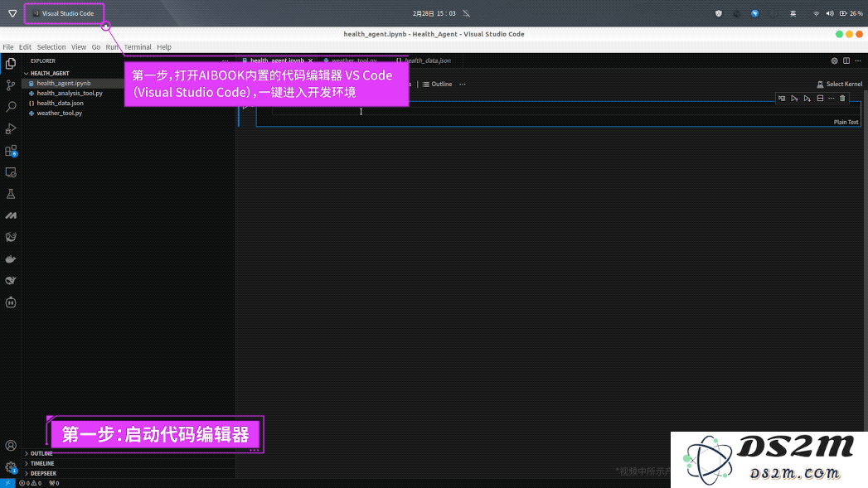Image resolution: width=868 pixels, height=488 pixels.
Task: Open the Remote Explorer view
Action: pyautogui.click(x=11, y=172)
